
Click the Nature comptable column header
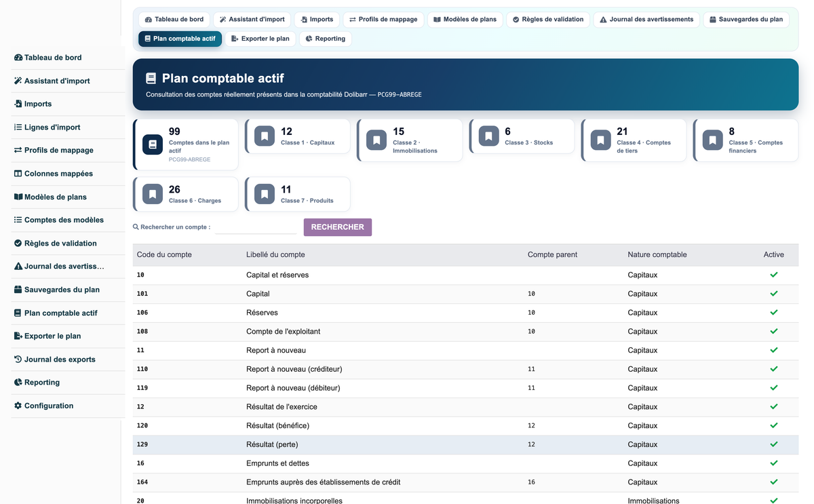(x=657, y=255)
